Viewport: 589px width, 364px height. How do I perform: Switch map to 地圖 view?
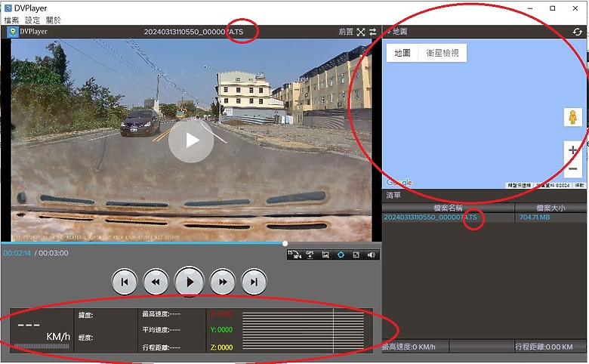[402, 53]
